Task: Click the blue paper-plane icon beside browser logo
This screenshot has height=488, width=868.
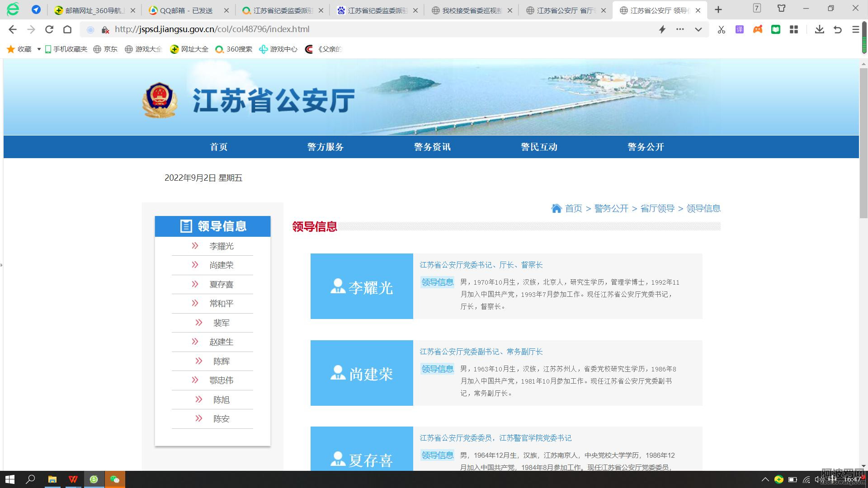Action: point(36,9)
